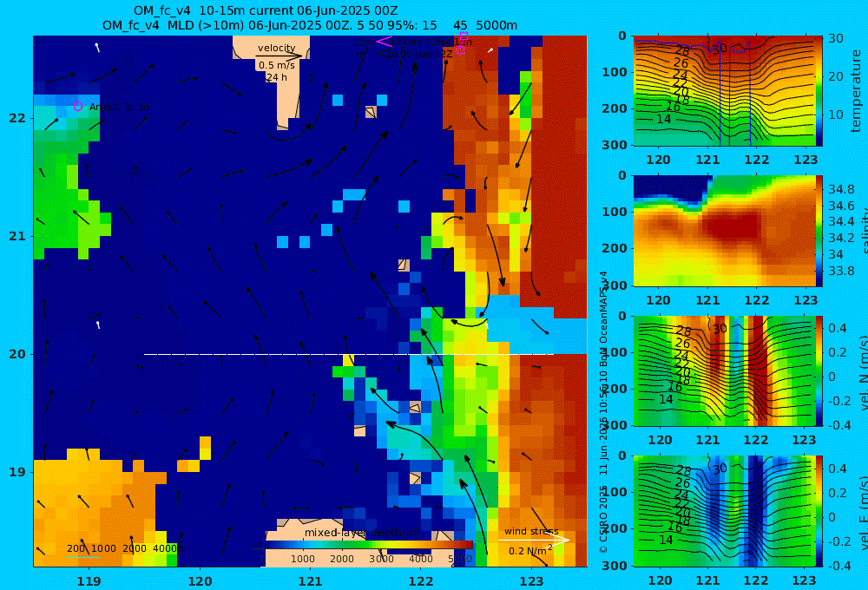Viewport: 868px width, 590px height.
Task: Click longitude label '123' under the main map
Action: pos(532,581)
